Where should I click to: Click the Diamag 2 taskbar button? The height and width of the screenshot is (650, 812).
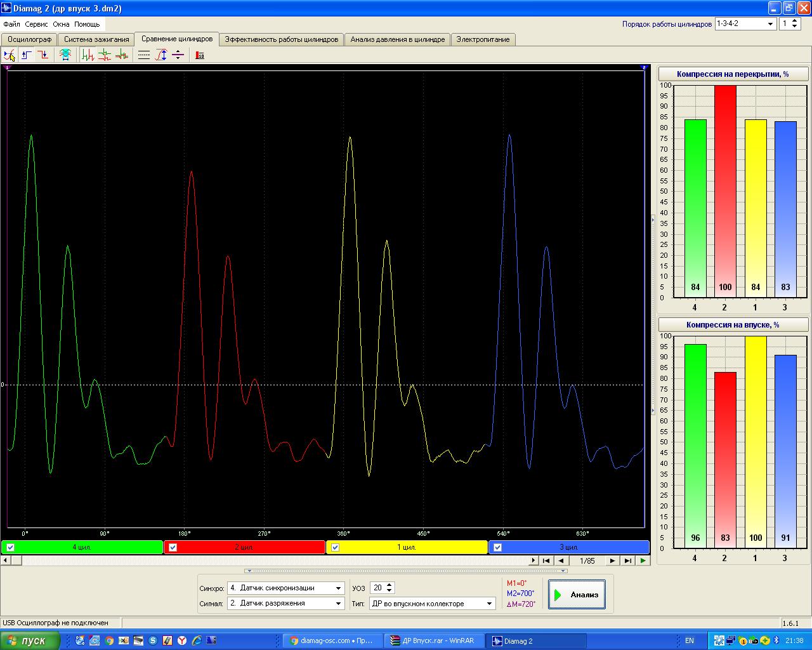[x=537, y=640]
